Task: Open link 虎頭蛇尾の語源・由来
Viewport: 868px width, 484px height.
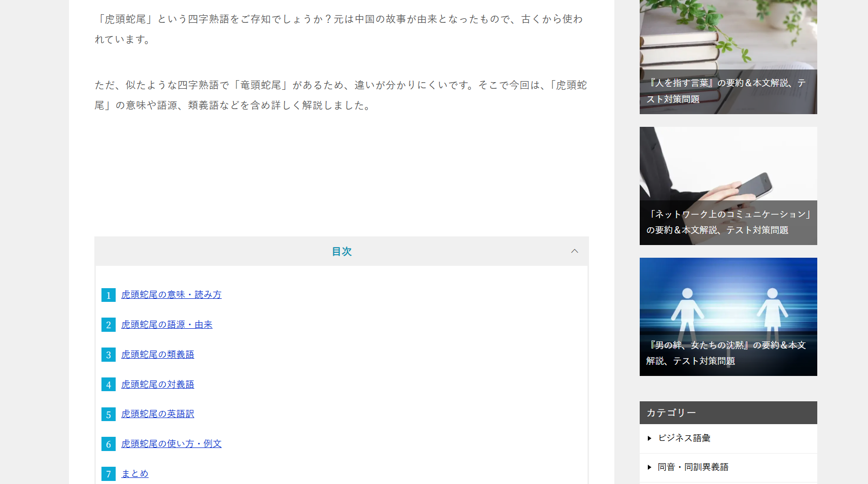Action: pos(167,325)
